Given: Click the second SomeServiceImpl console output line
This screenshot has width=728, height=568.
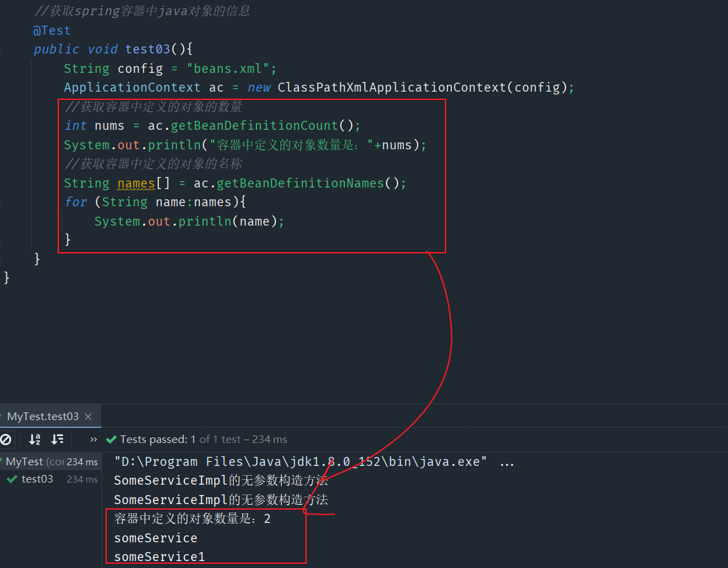Looking at the screenshot, I should pyautogui.click(x=221, y=500).
